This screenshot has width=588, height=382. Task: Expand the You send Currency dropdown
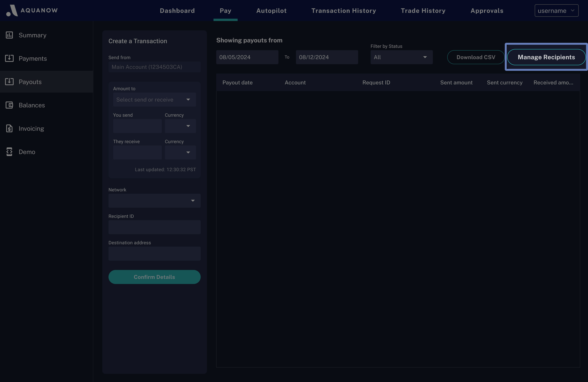pos(180,126)
